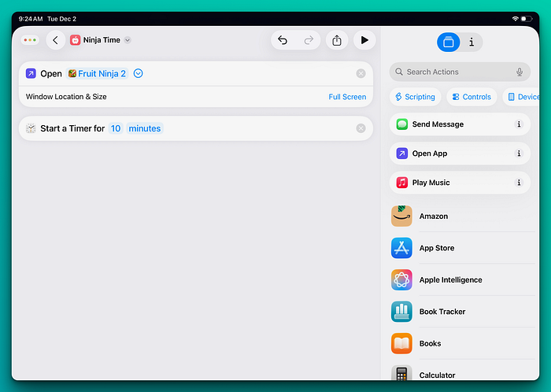
Task: Select the Scripting category chip
Action: [x=416, y=97]
